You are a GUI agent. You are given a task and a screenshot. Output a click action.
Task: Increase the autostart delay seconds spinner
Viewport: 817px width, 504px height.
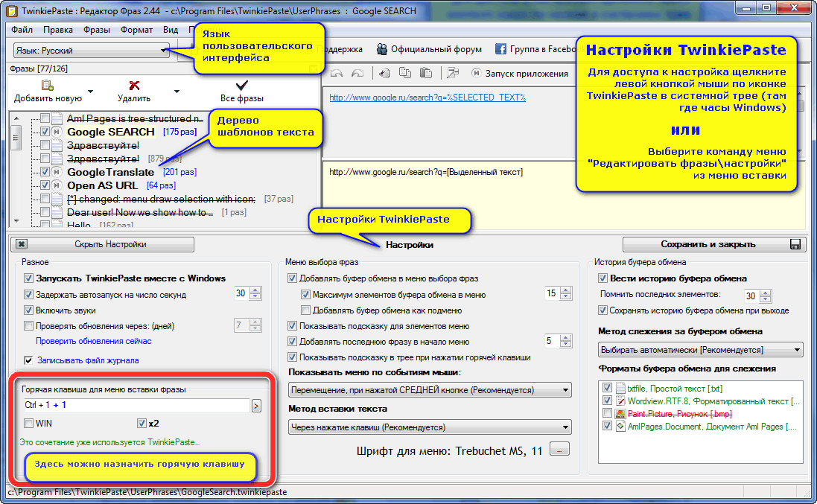coord(255,290)
